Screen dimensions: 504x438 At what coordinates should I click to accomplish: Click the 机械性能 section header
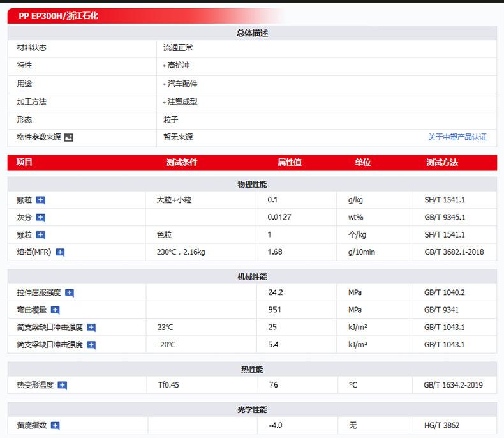click(253, 277)
